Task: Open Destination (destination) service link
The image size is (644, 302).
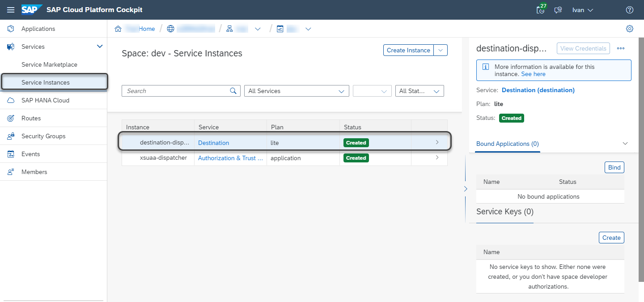Action: coord(538,90)
